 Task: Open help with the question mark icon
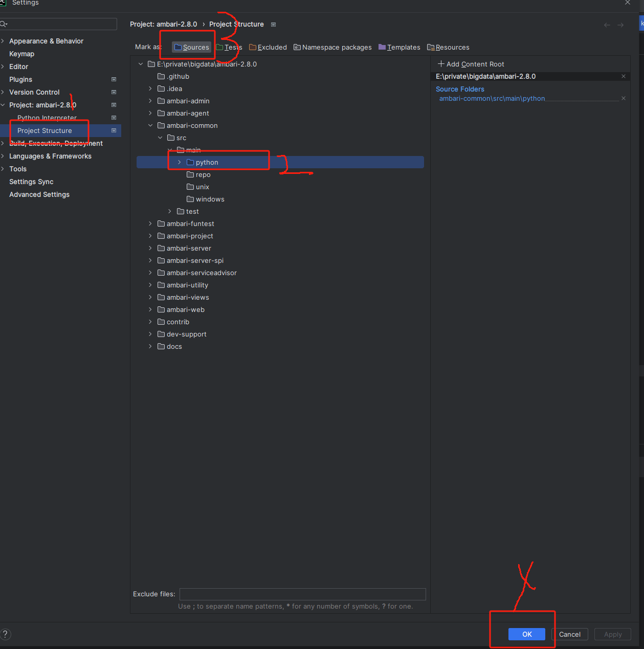[6, 634]
